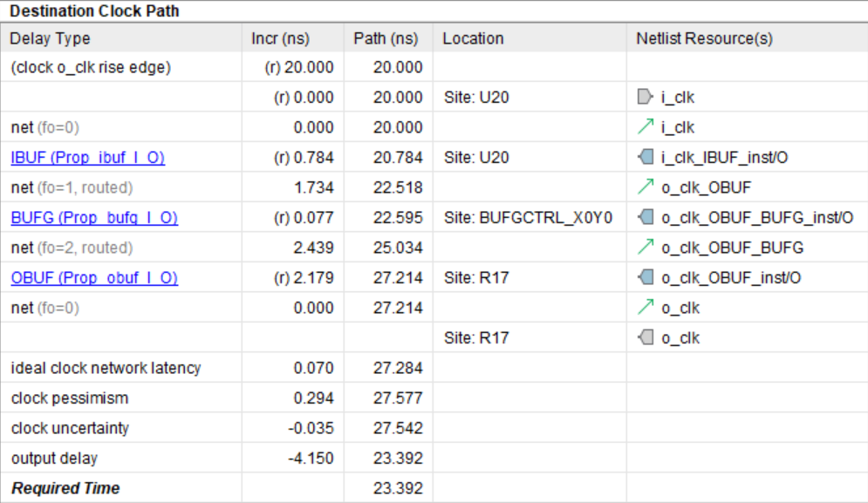Click the Path (ns) column header
The height and width of the screenshot is (503, 868).
click(385, 39)
